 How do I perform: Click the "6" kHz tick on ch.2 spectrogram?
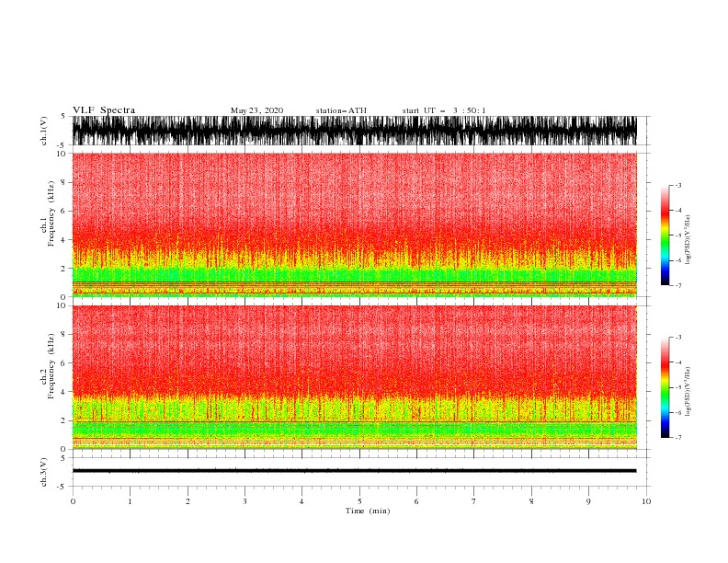click(63, 363)
